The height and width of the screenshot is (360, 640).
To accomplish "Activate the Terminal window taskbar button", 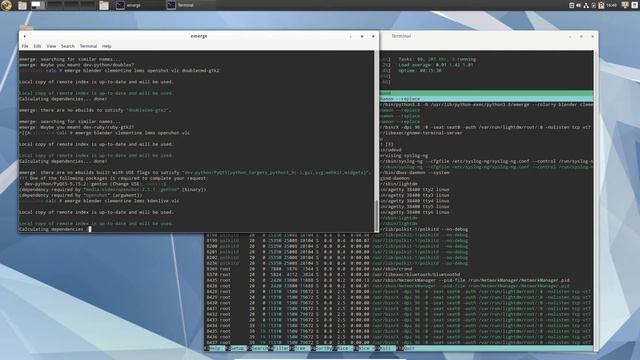I will 190,5.
